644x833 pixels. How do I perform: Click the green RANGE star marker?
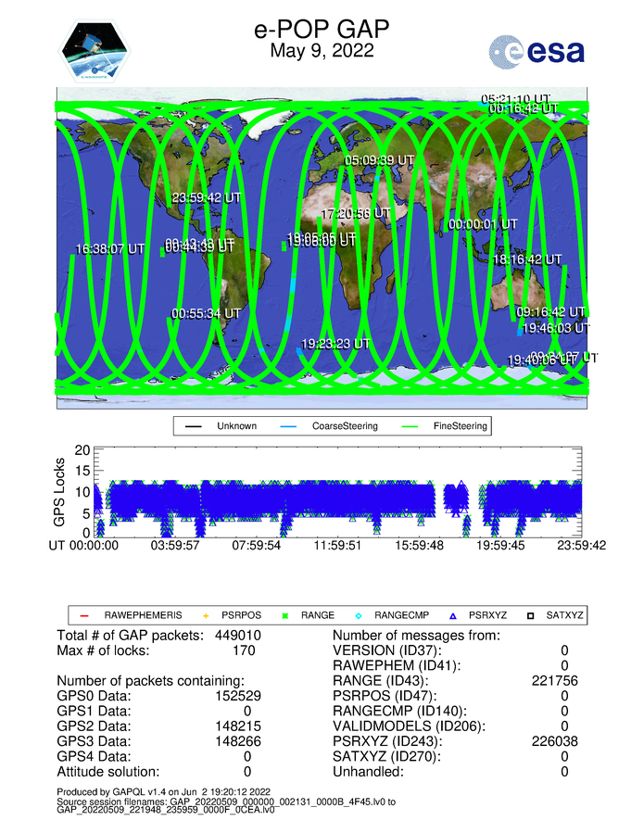(x=284, y=614)
